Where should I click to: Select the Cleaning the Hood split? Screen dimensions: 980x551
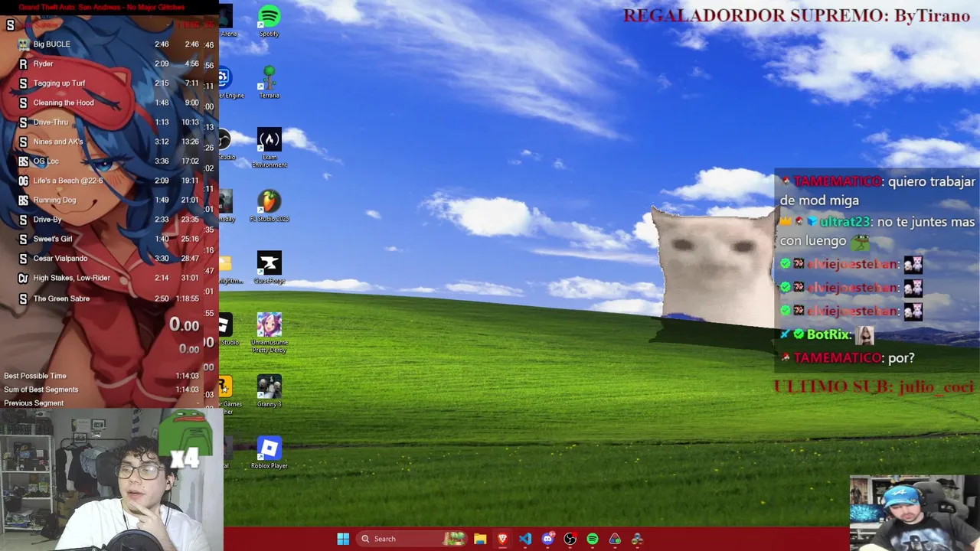109,103
